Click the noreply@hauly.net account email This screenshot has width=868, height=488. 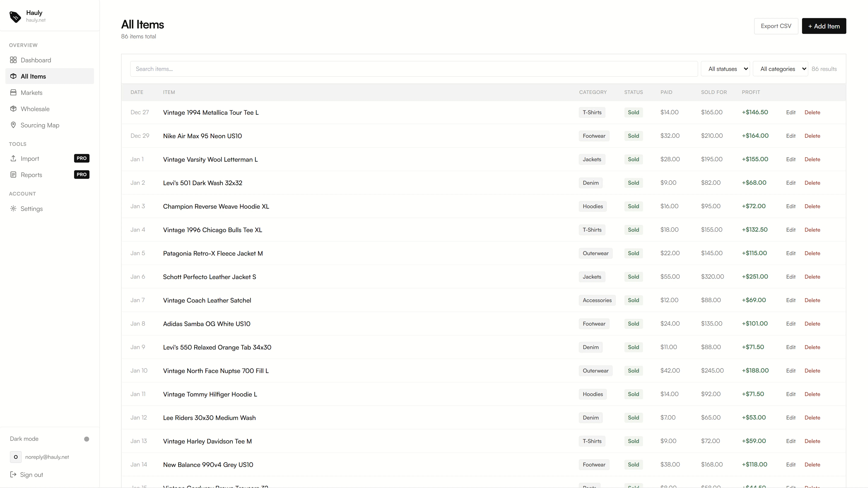point(47,457)
